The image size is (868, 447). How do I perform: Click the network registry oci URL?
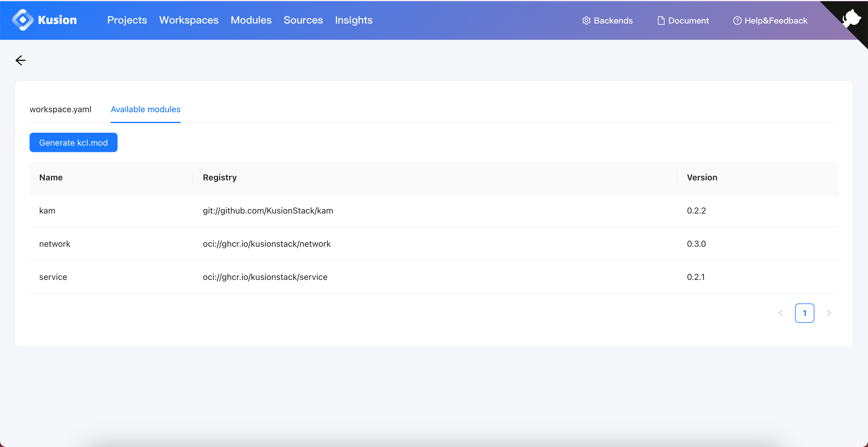pos(266,244)
